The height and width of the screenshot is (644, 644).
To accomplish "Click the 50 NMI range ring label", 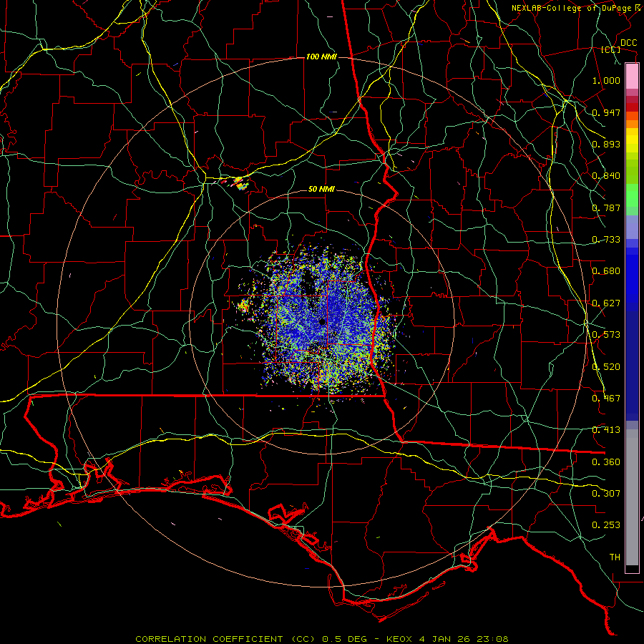I will point(321,189).
